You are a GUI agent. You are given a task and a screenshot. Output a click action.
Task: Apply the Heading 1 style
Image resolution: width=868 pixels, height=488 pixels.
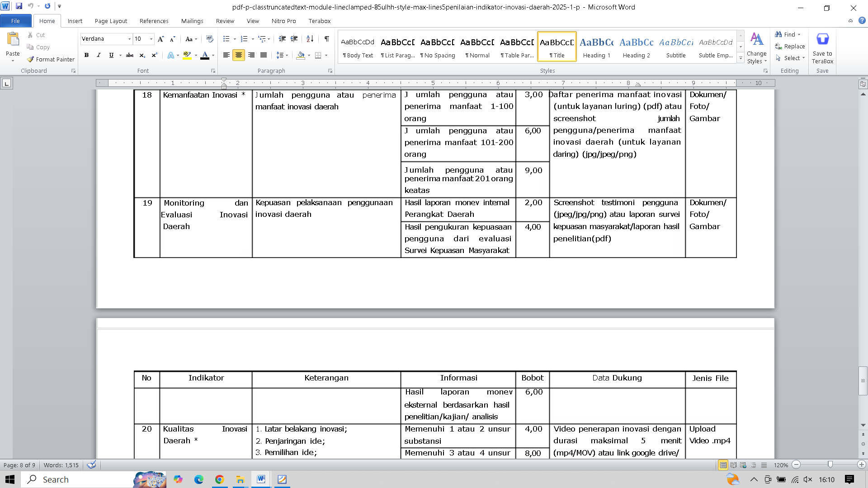click(x=596, y=47)
